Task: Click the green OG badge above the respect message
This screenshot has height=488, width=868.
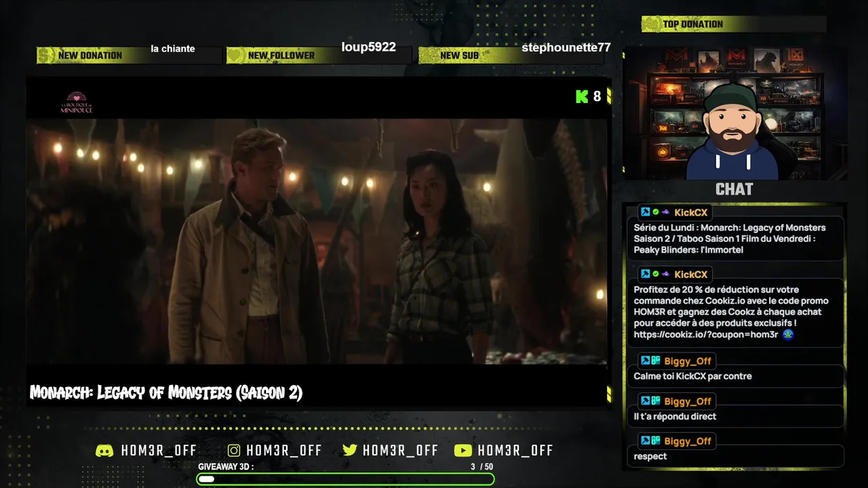Action: [x=656, y=441]
